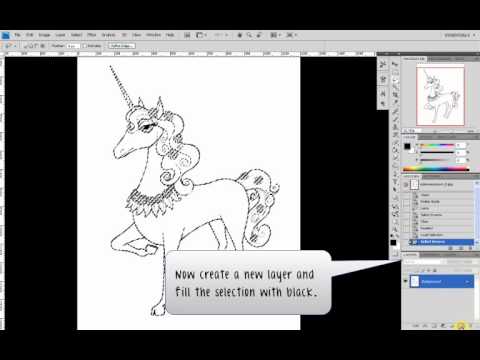Screen dimensions: 480x360
Task: Open the workspace switcher dropdown
Action: click(x=461, y=35)
